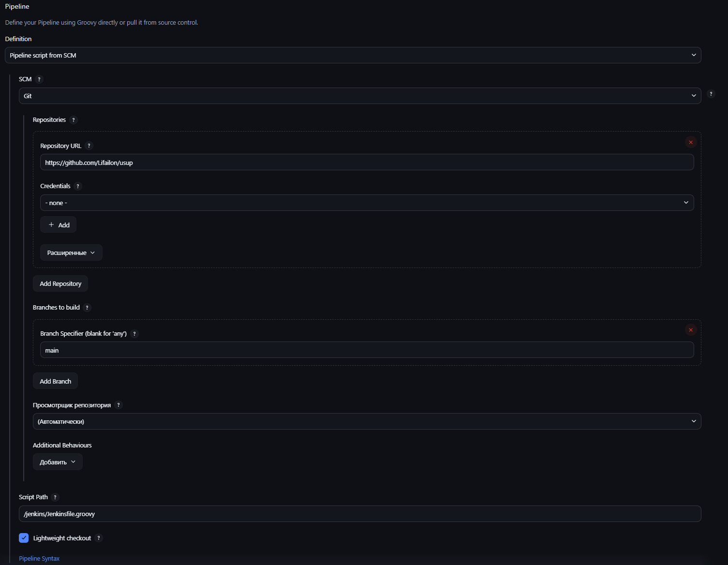This screenshot has width=728, height=565.
Task: Open Добавить additional behaviours menu
Action: point(58,462)
